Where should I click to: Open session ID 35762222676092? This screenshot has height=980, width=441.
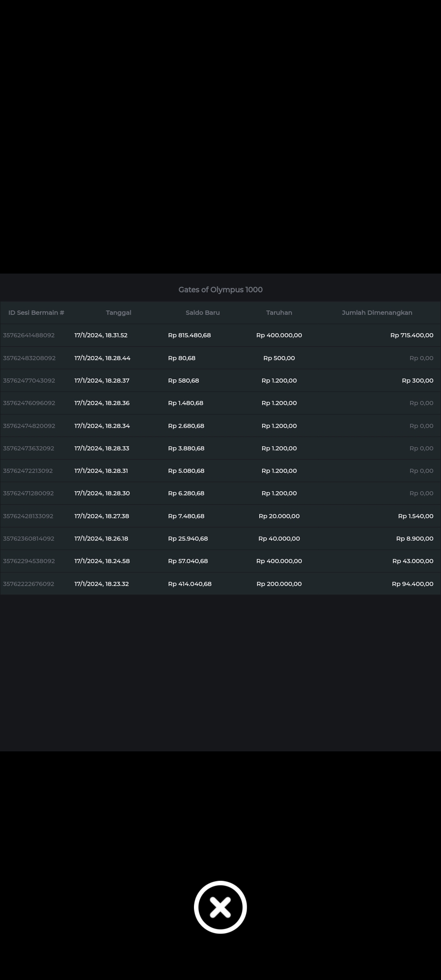pos(29,584)
